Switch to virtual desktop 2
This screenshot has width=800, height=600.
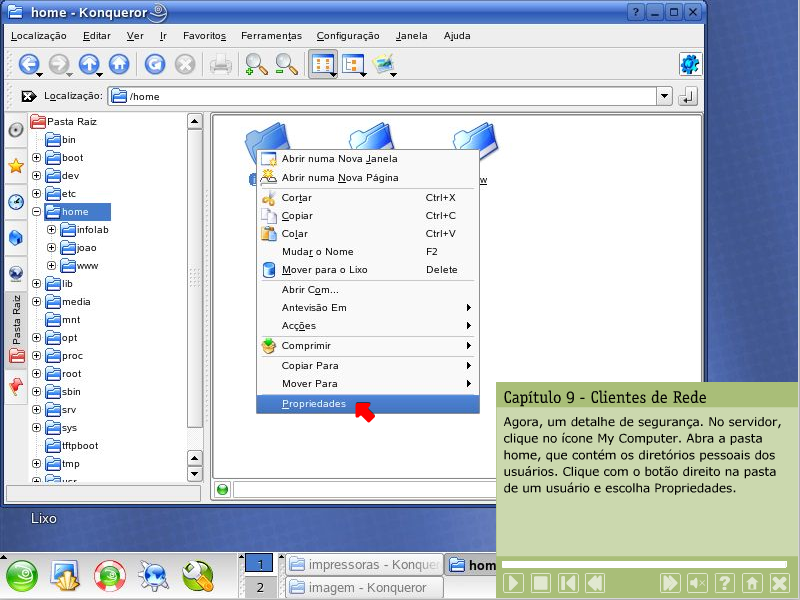[259, 587]
